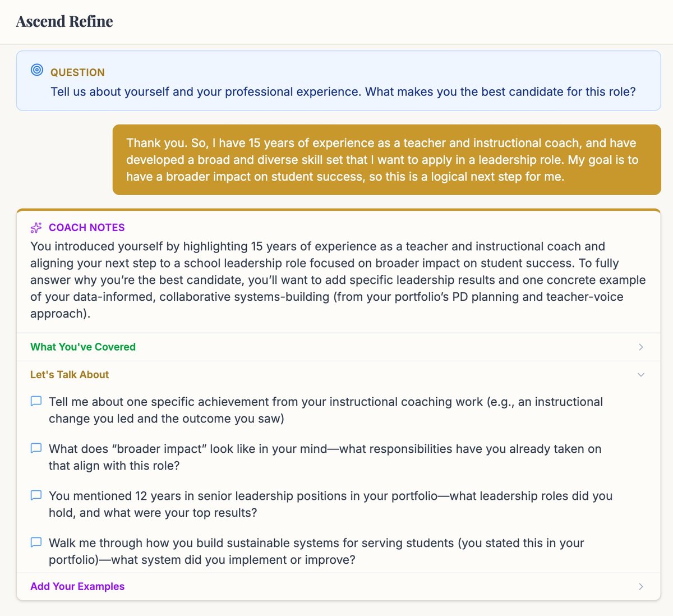Click the speech bubble icon beside the leadership roles prompt
673x616 pixels.
pyautogui.click(x=36, y=495)
